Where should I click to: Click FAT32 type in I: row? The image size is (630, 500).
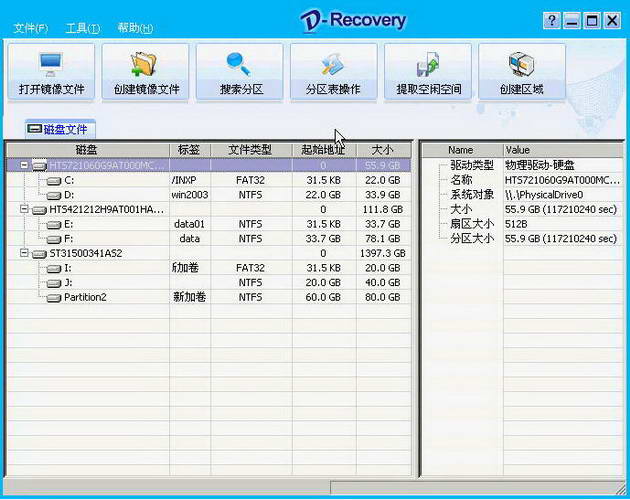tap(250, 268)
